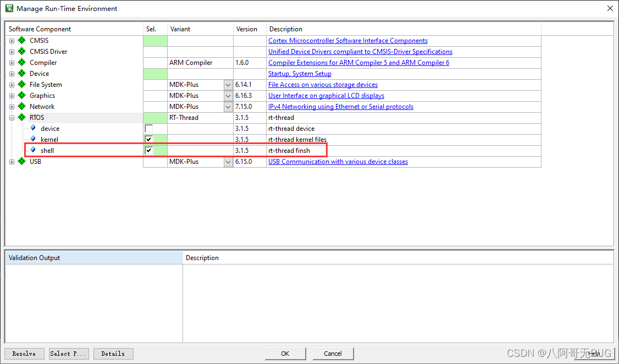Click the Compiler component icon

coord(21,62)
